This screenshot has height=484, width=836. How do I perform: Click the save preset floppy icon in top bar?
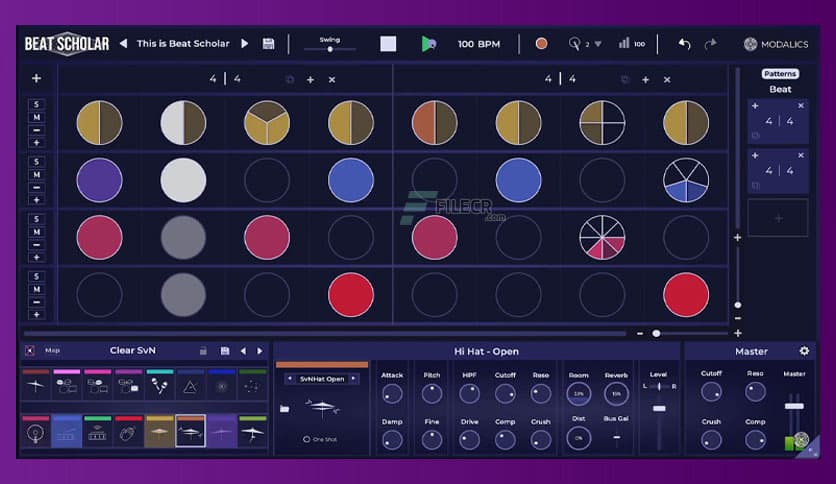tap(268, 44)
